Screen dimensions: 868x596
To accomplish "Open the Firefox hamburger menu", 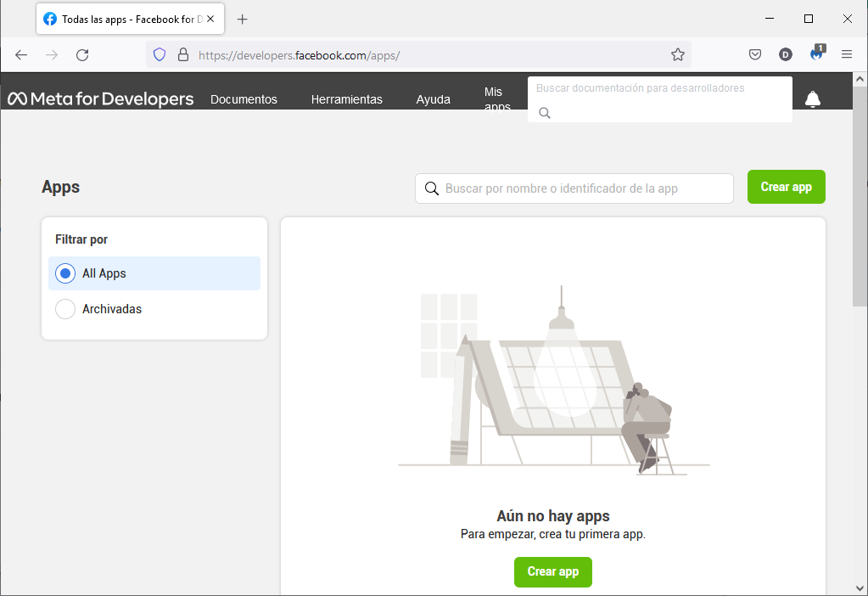I will tap(846, 55).
